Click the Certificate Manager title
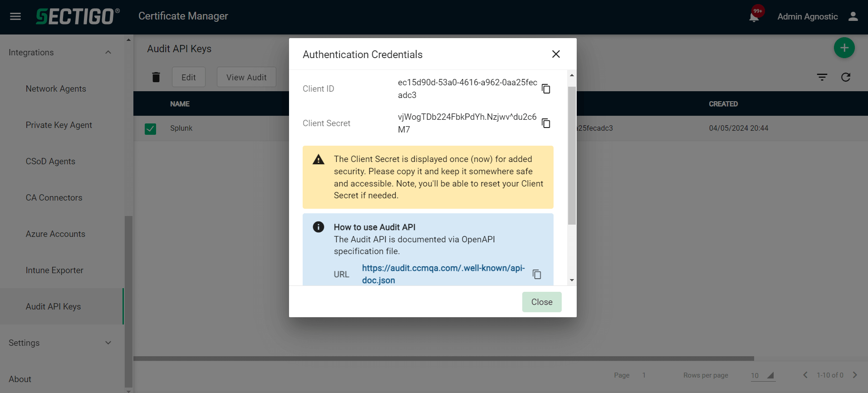The width and height of the screenshot is (868, 393). [x=183, y=16]
